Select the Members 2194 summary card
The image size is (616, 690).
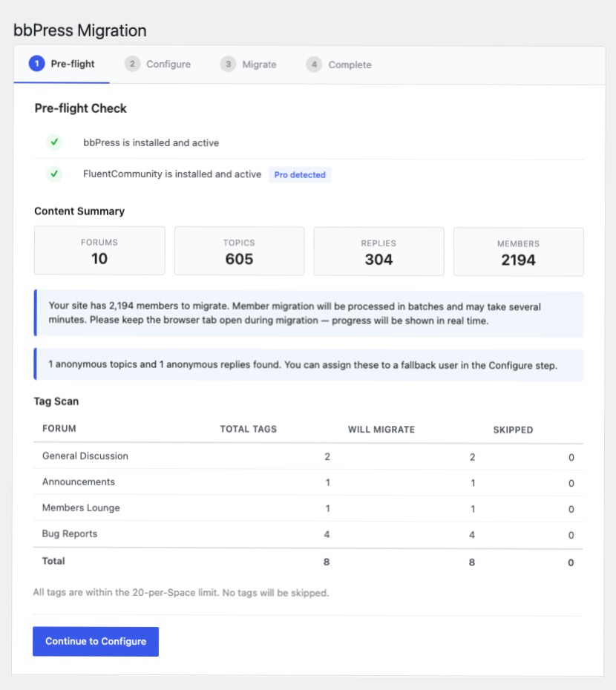[x=519, y=252]
